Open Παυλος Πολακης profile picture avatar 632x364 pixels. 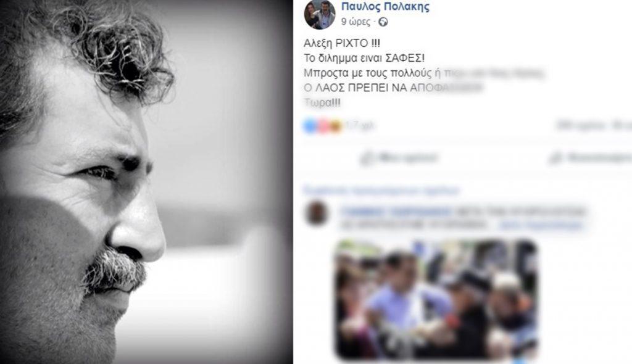(320, 14)
